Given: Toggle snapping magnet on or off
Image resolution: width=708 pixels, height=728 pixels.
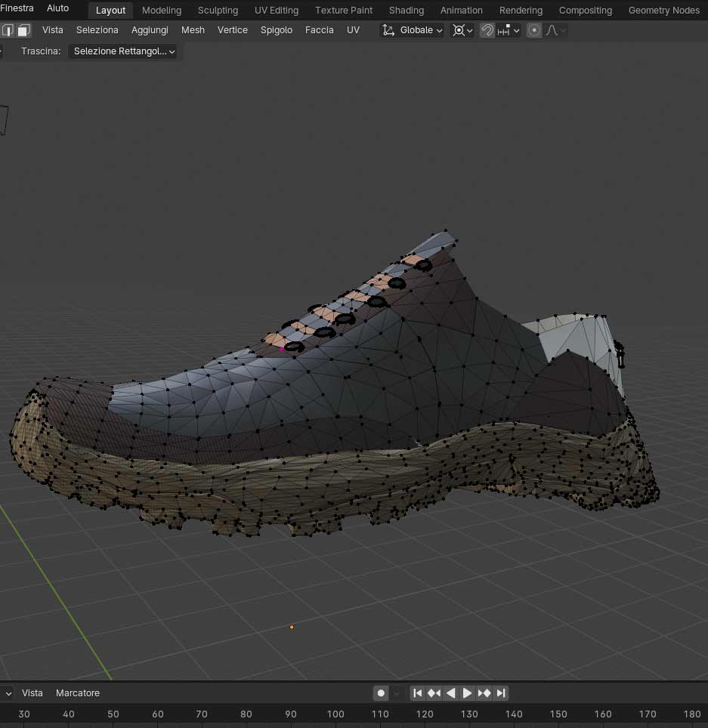Looking at the screenshot, I should 487,30.
